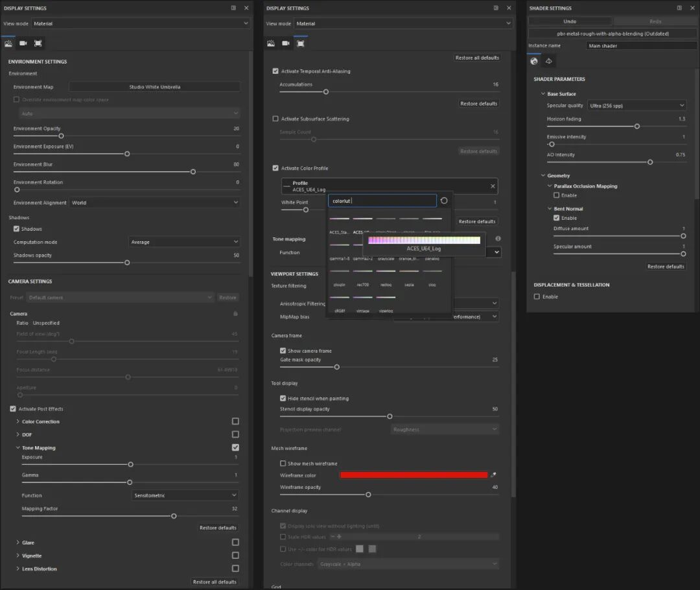Click the Horizon fading slider handle
This screenshot has width=700, height=590.
637,126
